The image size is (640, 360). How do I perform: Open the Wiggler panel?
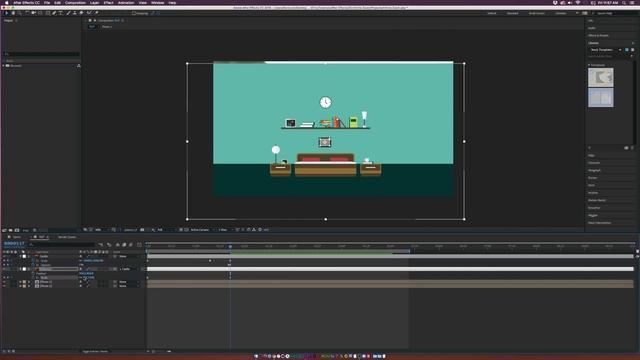pyautogui.click(x=593, y=215)
